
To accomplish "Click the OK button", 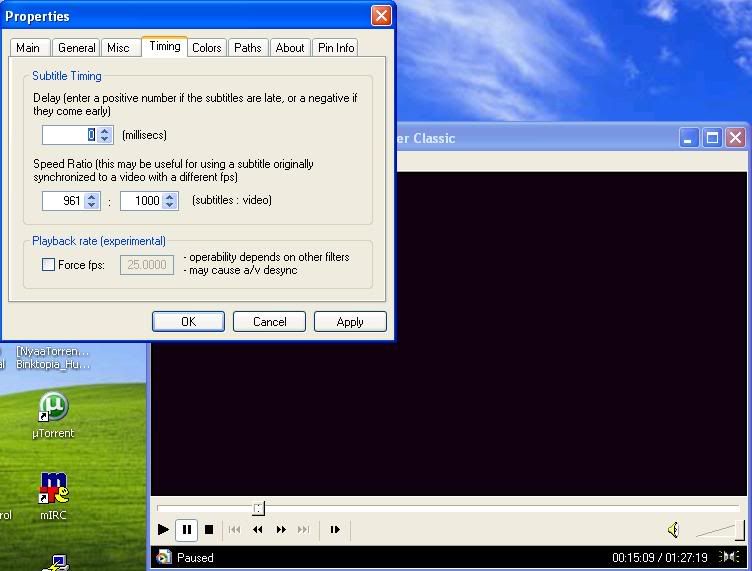I will [x=188, y=322].
